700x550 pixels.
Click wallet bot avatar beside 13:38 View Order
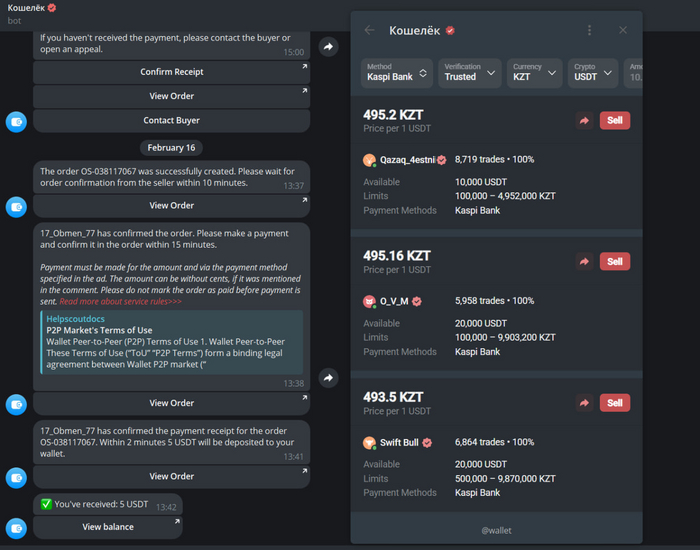16,404
